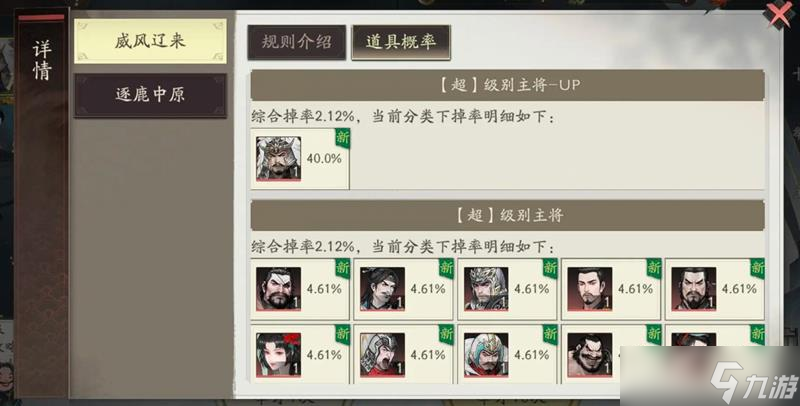Tap the silver-helmeted general portrait in first row
Image resolution: width=800 pixels, height=406 pixels.
click(x=486, y=289)
